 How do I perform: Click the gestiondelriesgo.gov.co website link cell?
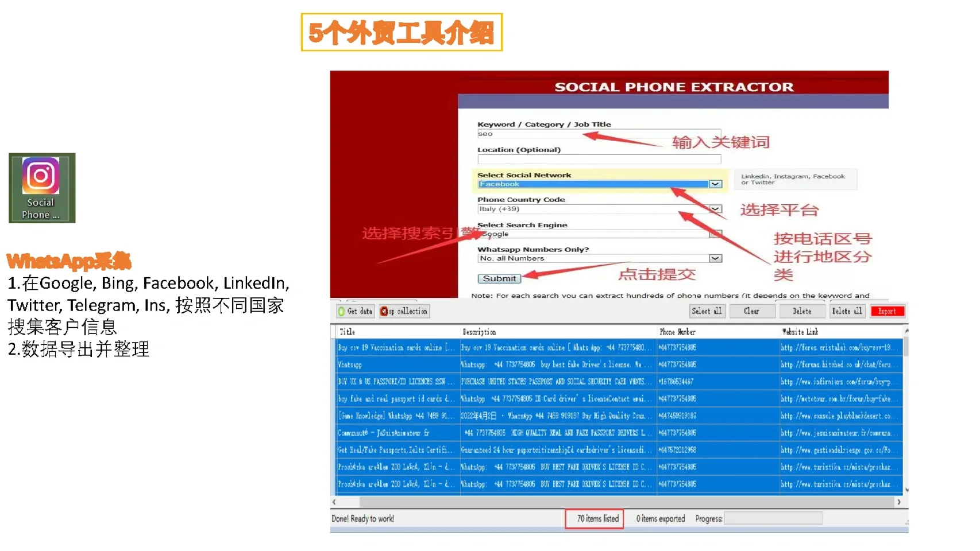(x=840, y=450)
